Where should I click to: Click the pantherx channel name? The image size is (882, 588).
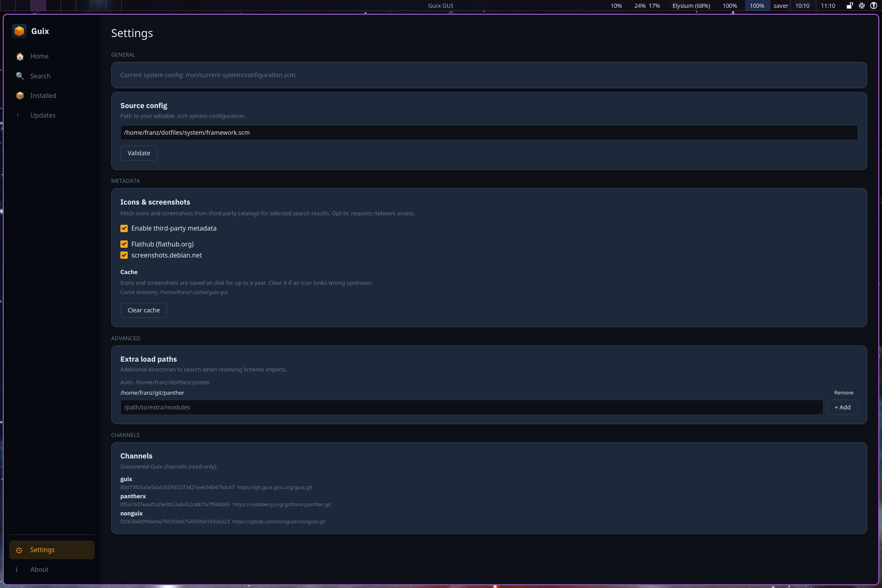[133, 496]
